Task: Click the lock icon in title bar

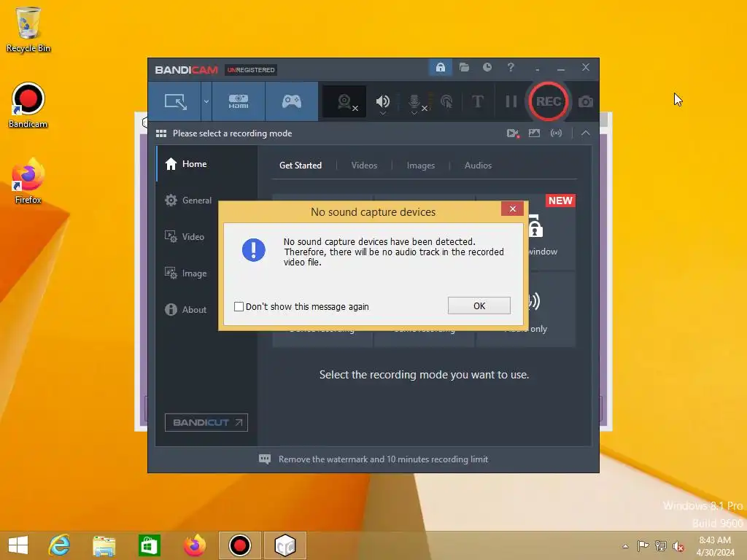Action: tap(440, 67)
